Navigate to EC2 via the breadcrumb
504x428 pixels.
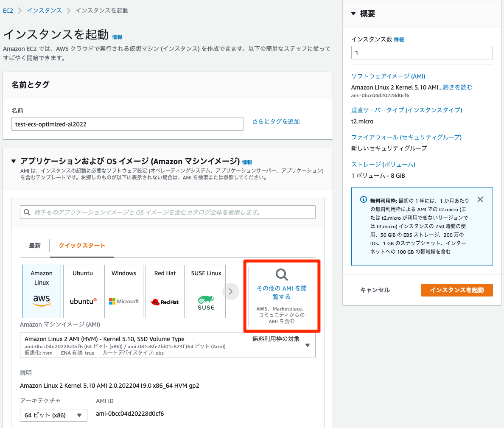pyautogui.click(x=8, y=10)
